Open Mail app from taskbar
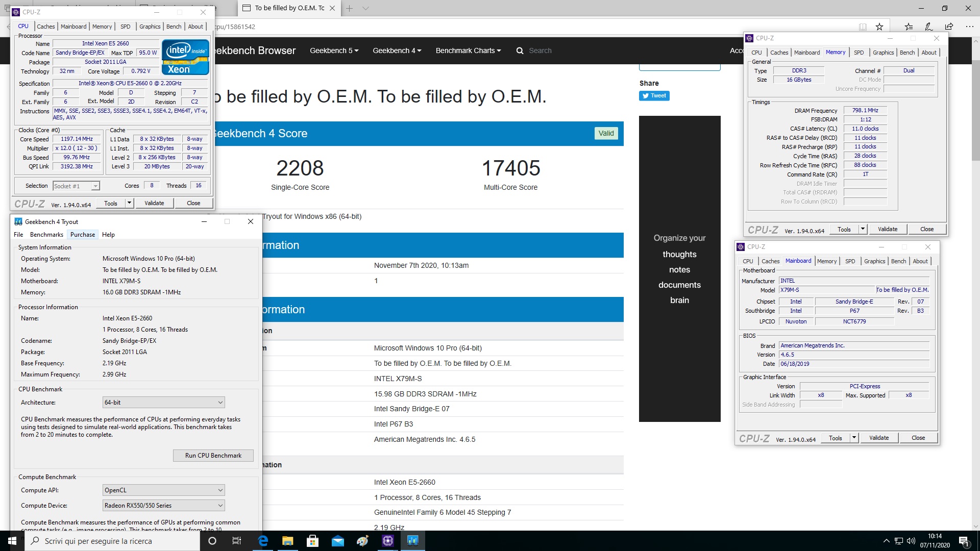 coord(338,541)
